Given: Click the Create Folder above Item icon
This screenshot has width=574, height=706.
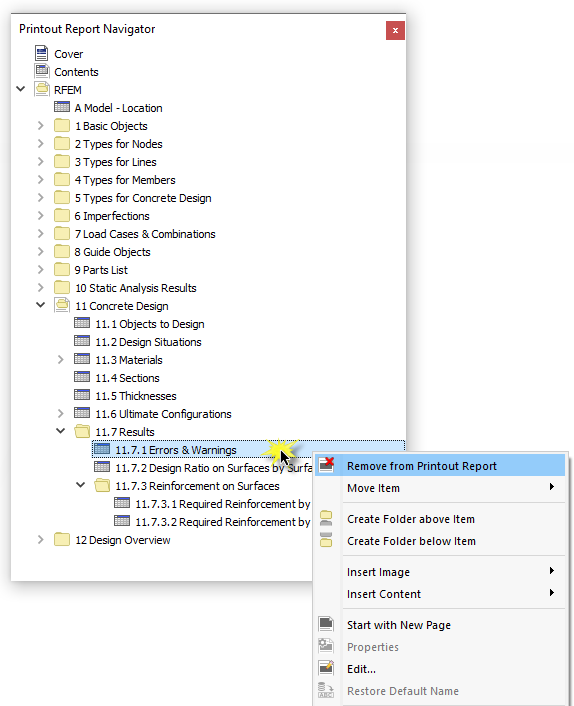Looking at the screenshot, I should click(x=326, y=518).
